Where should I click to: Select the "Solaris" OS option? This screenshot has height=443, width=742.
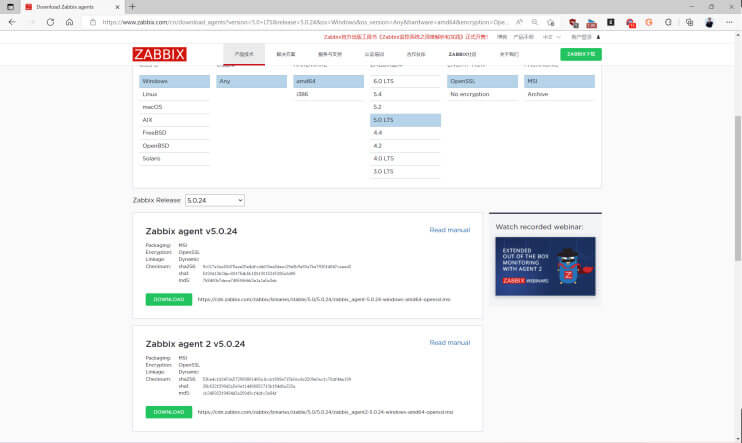coord(174,159)
